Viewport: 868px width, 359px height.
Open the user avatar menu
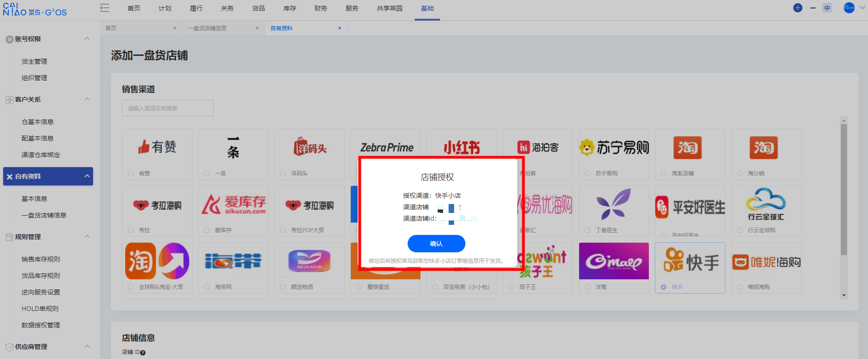(x=849, y=8)
